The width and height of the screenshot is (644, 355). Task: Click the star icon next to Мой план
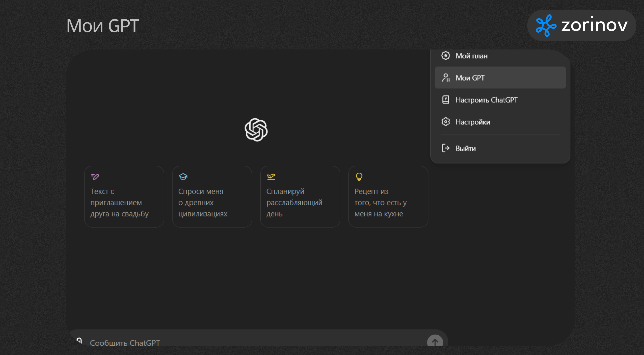[446, 56]
